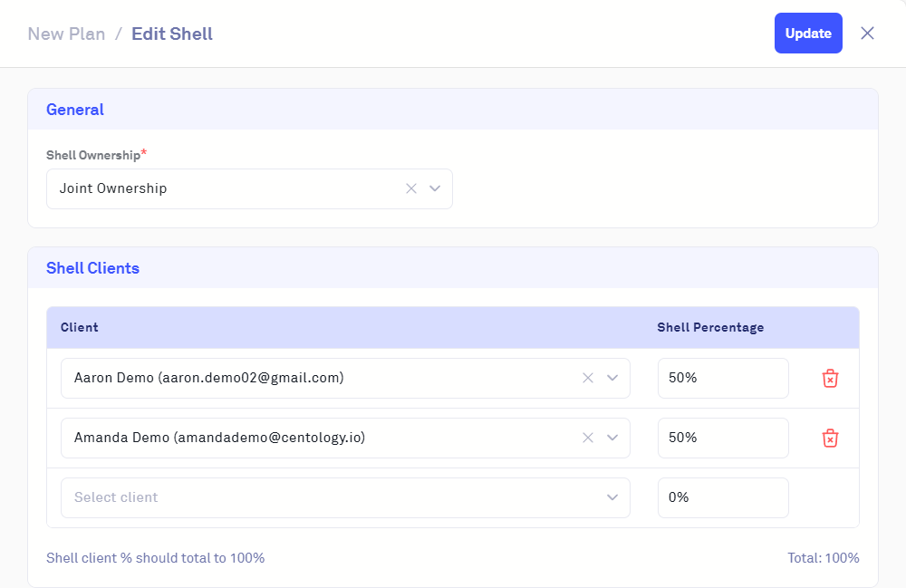Click the General section header
Viewport: 906px width, 588px height.
[75, 110]
